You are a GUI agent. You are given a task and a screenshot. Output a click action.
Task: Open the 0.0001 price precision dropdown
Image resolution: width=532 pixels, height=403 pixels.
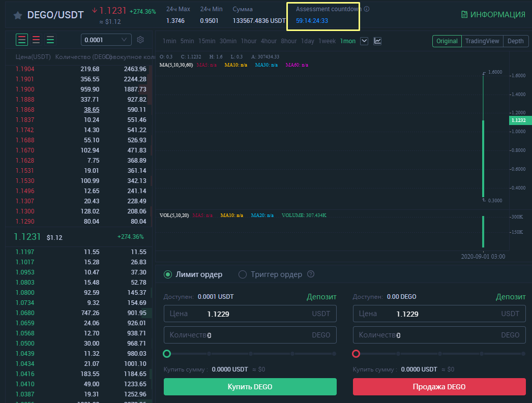106,40
